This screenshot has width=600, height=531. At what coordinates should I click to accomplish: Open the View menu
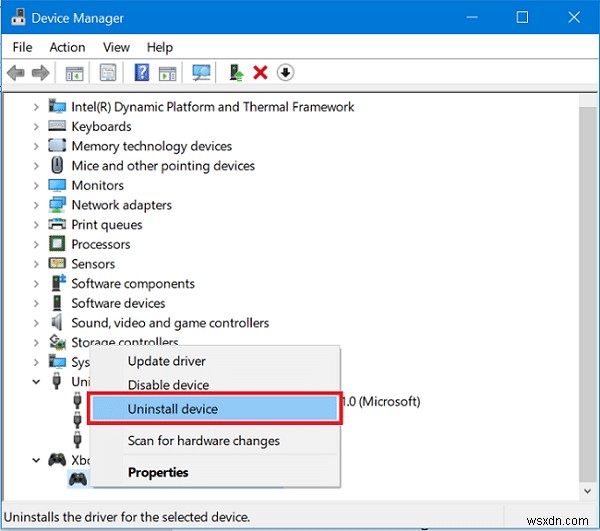tap(116, 47)
